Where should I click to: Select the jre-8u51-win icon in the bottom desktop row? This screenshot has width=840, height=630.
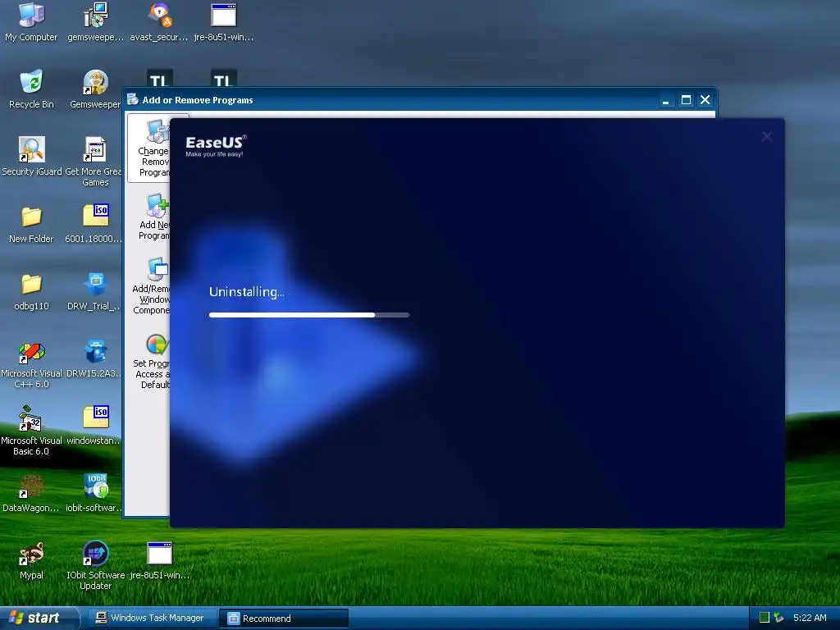(x=160, y=561)
